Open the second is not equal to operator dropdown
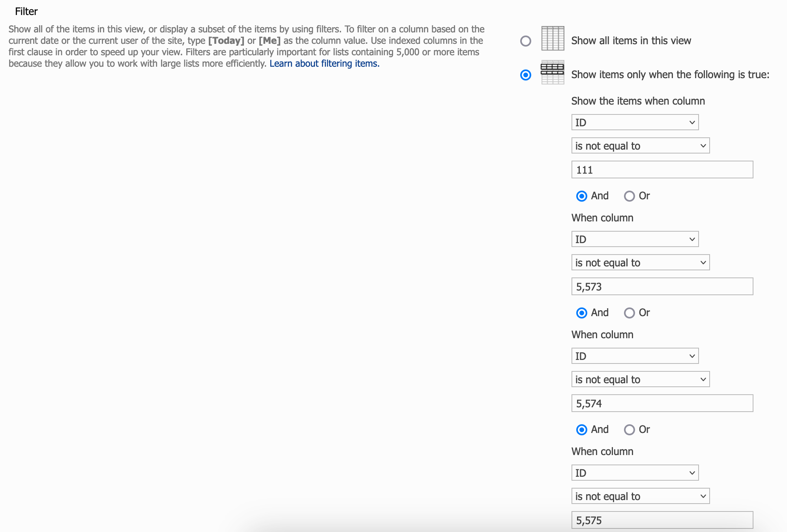 640,262
